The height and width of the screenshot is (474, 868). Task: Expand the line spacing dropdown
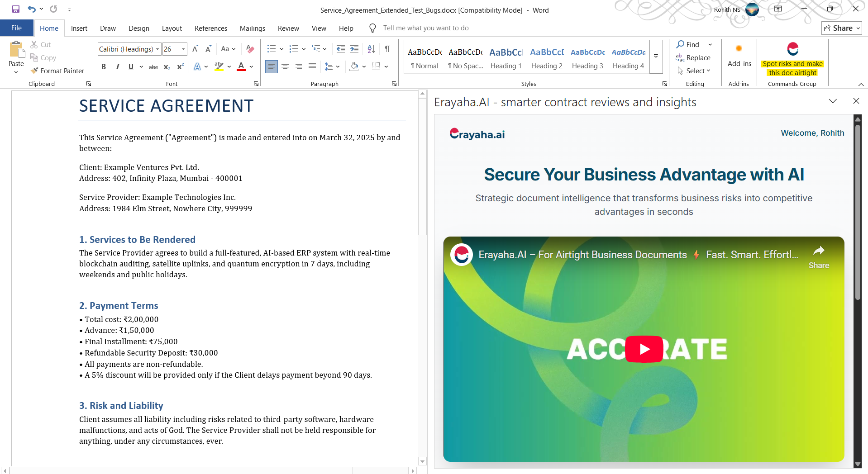click(x=338, y=67)
